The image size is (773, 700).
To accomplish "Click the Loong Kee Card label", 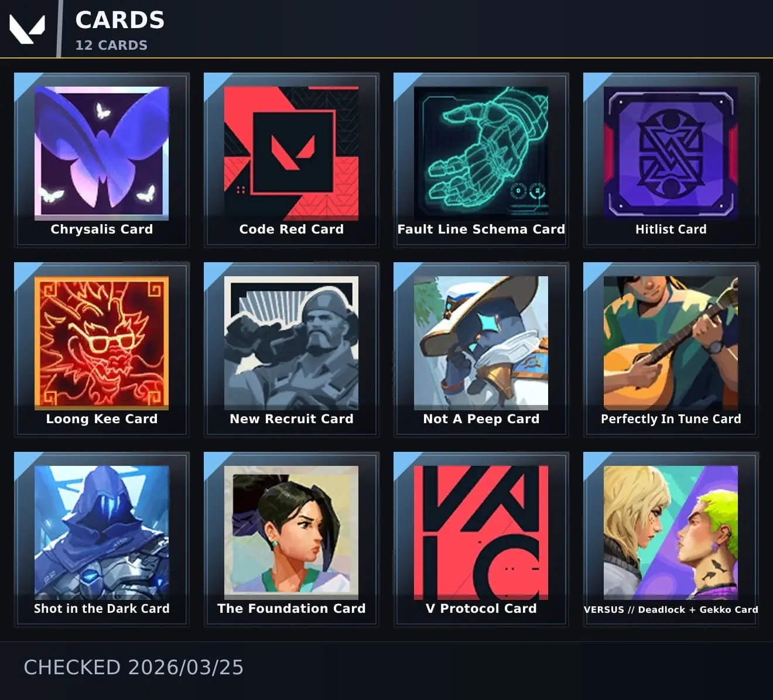I will click(x=101, y=419).
